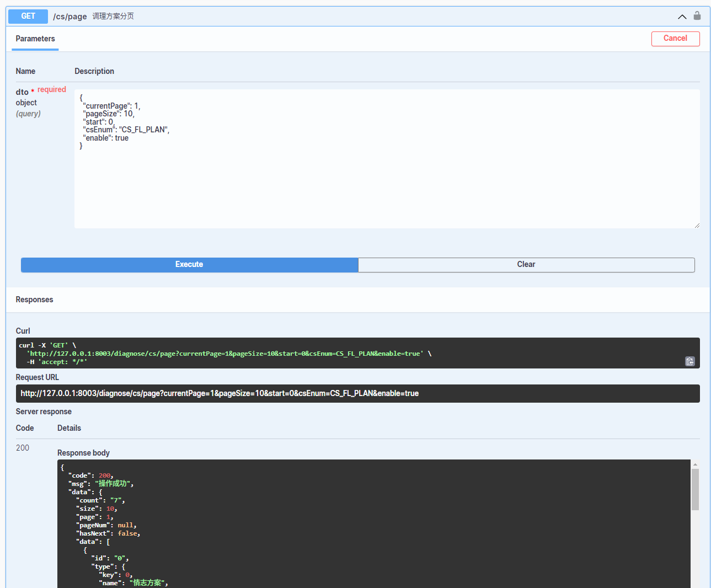Click the GET method badge
The height and width of the screenshot is (588, 711).
(28, 17)
